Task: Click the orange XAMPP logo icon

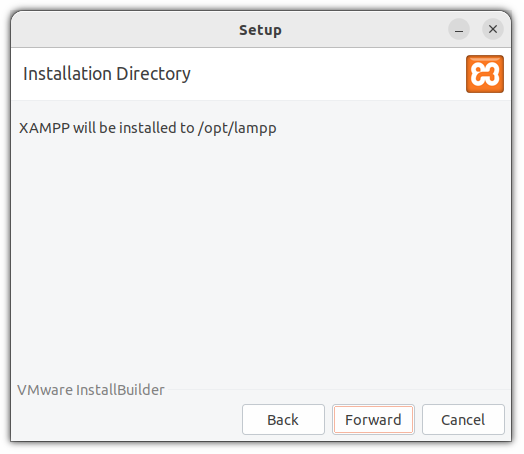Action: tap(487, 74)
